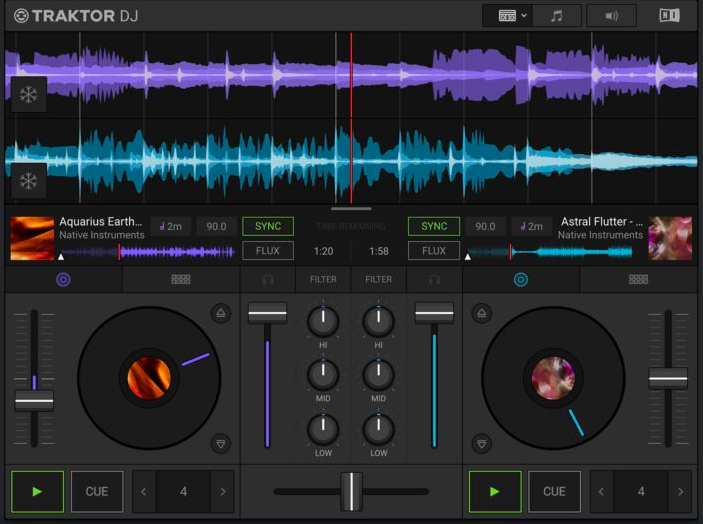703x524 pixels.
Task: Open the audio settings speaker icon
Action: [x=612, y=16]
